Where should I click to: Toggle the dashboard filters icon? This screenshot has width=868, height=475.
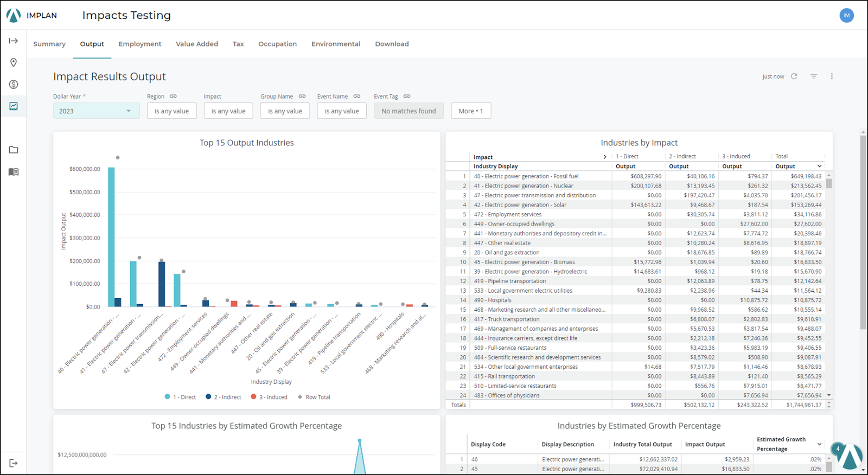(814, 76)
